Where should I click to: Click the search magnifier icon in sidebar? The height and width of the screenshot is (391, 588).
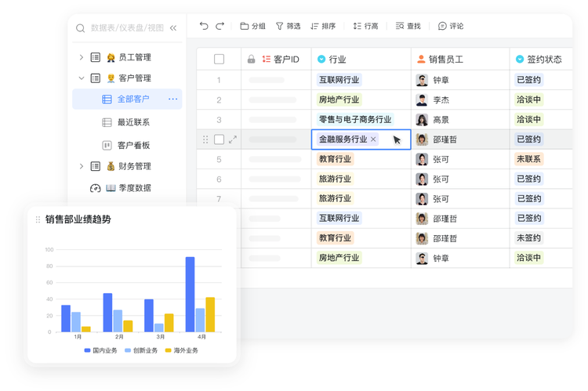pos(80,28)
